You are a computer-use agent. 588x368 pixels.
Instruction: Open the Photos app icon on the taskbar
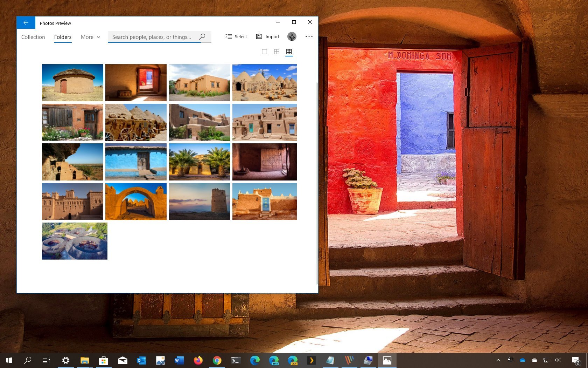click(x=387, y=360)
